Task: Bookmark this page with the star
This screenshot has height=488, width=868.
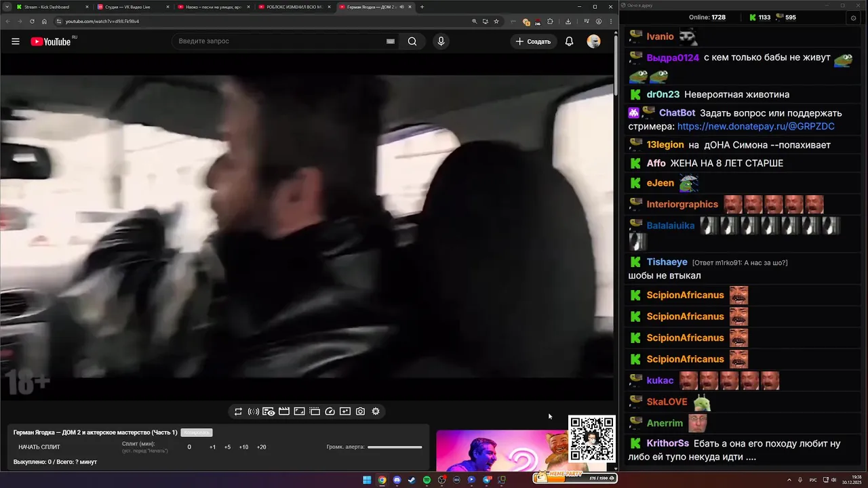Action: pos(496,21)
